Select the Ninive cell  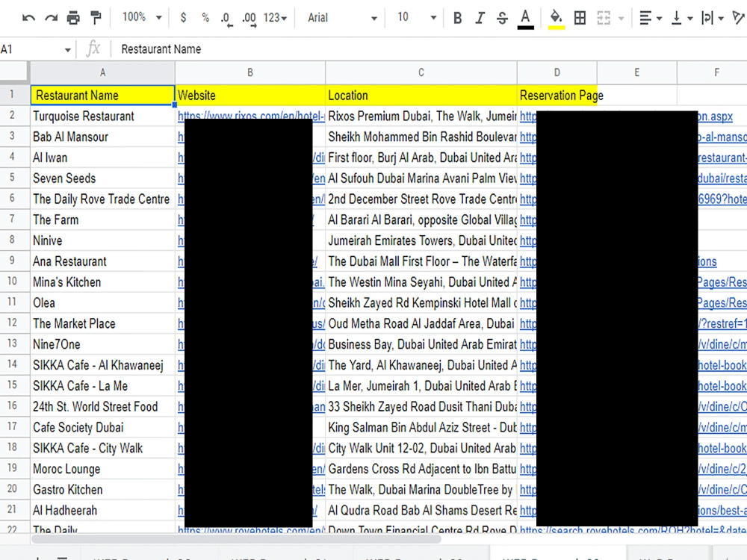coord(102,240)
